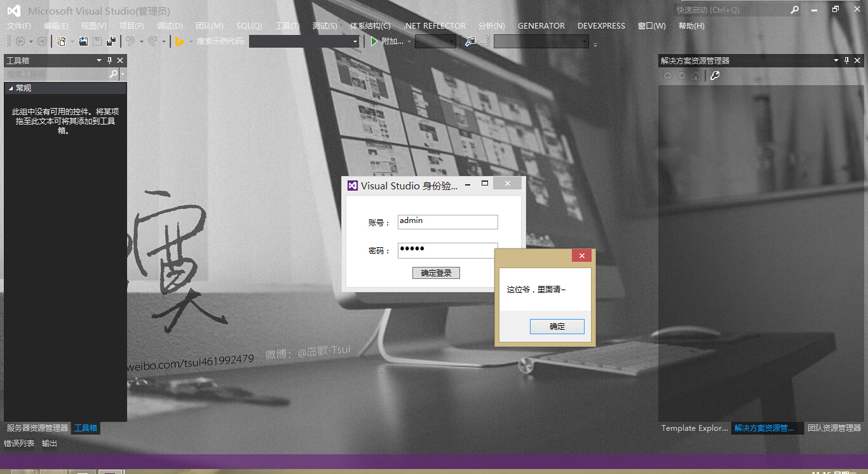The height and width of the screenshot is (474, 868).
Task: Click Solution Explorer Home icon
Action: 696,76
